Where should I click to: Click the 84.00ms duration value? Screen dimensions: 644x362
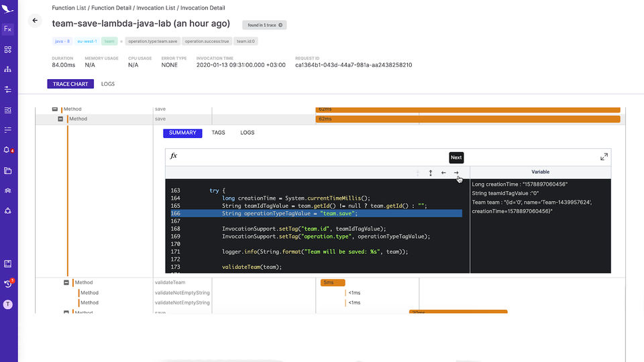(63, 65)
